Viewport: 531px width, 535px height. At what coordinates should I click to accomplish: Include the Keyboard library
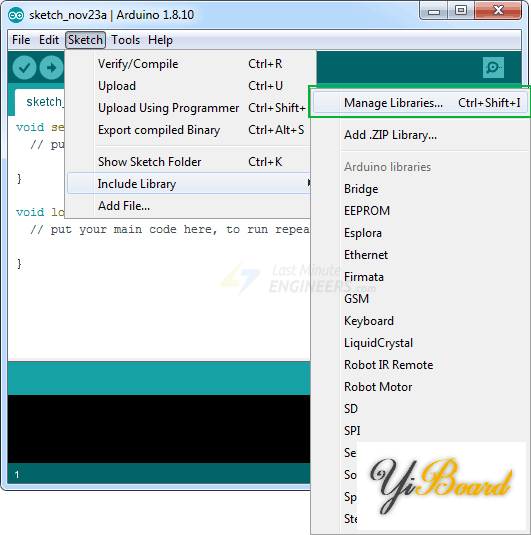click(x=420, y=321)
